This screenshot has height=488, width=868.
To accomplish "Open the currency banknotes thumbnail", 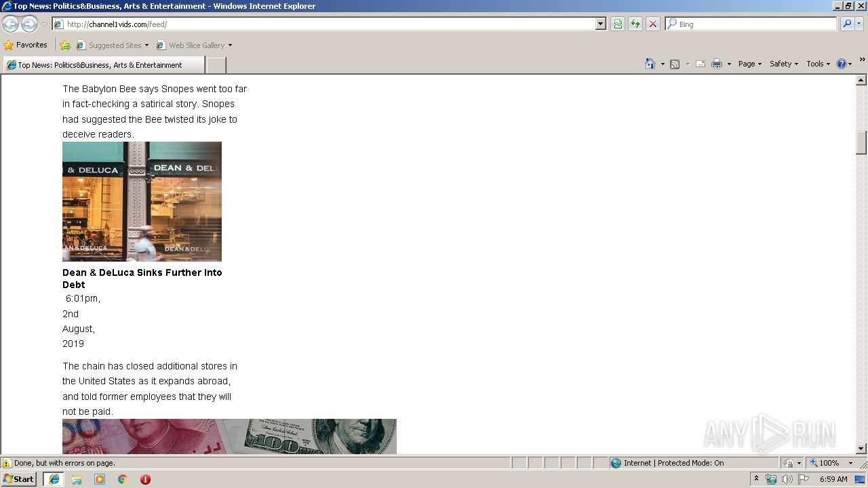I will click(229, 436).
